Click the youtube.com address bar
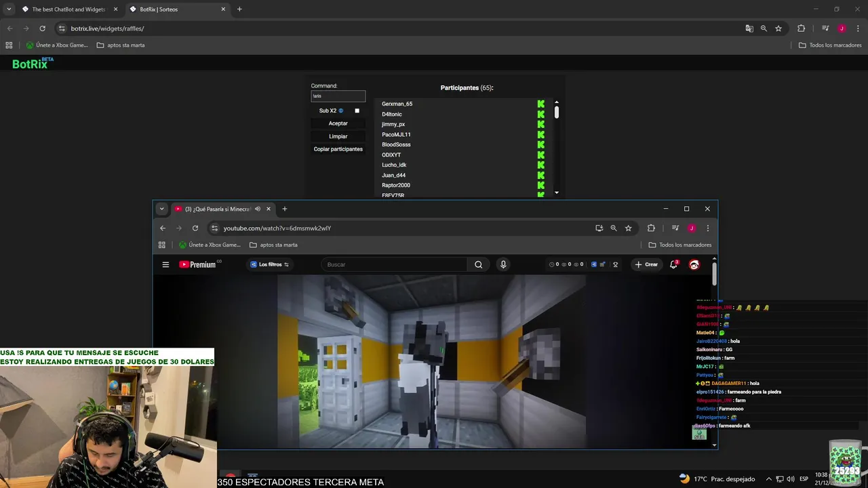The width and height of the screenshot is (868, 488). click(x=400, y=228)
